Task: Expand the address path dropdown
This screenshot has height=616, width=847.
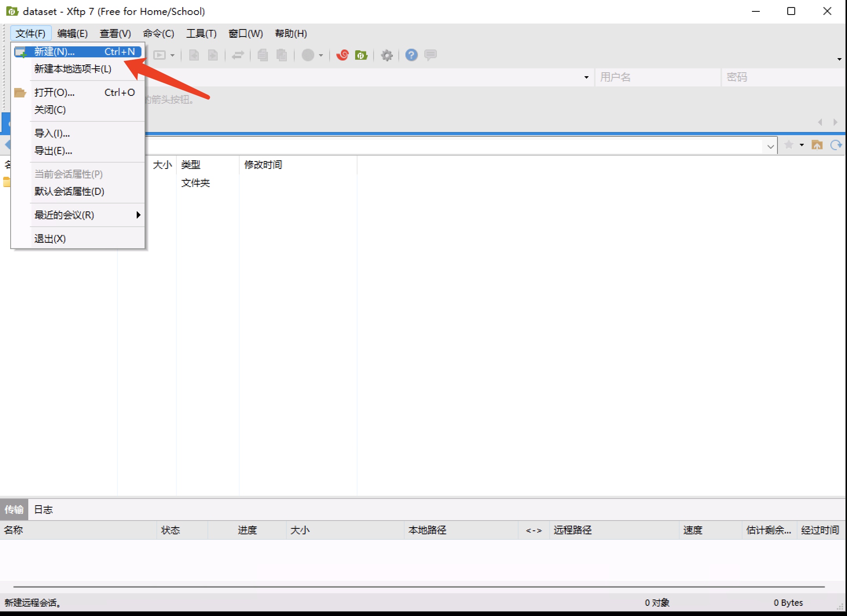Action: point(770,147)
